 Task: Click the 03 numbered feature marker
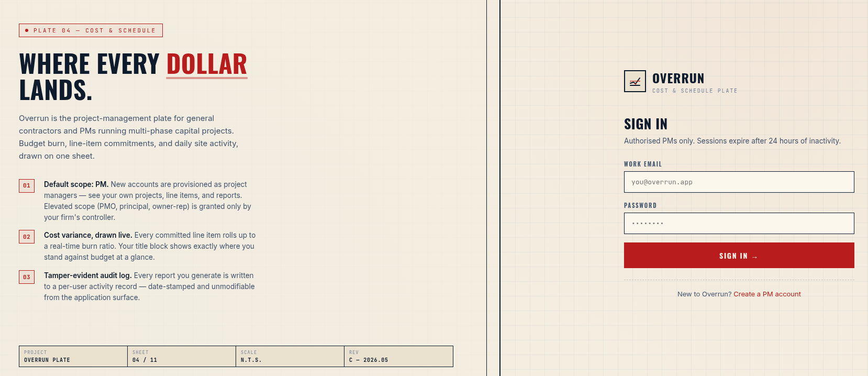coord(27,277)
